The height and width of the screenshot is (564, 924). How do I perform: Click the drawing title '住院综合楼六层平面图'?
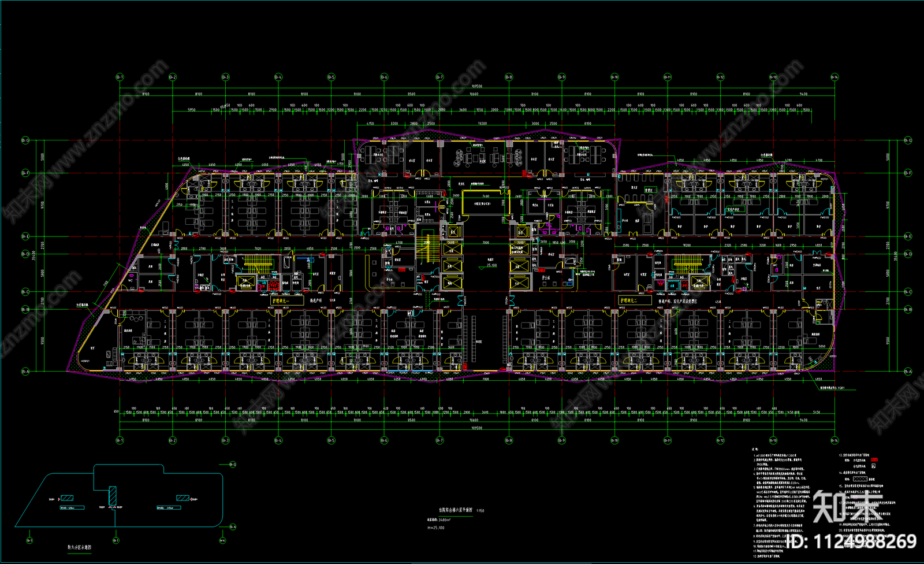point(455,510)
